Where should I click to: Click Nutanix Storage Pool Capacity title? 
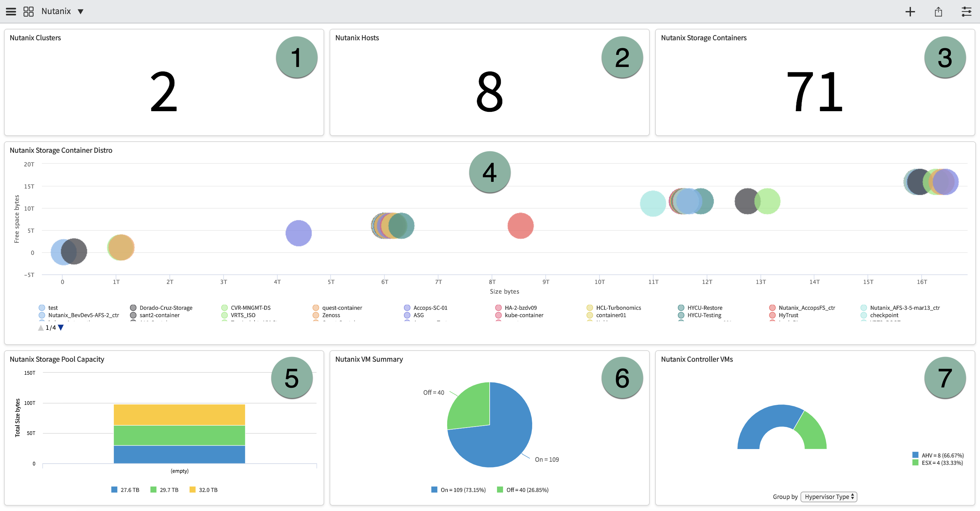tap(57, 359)
